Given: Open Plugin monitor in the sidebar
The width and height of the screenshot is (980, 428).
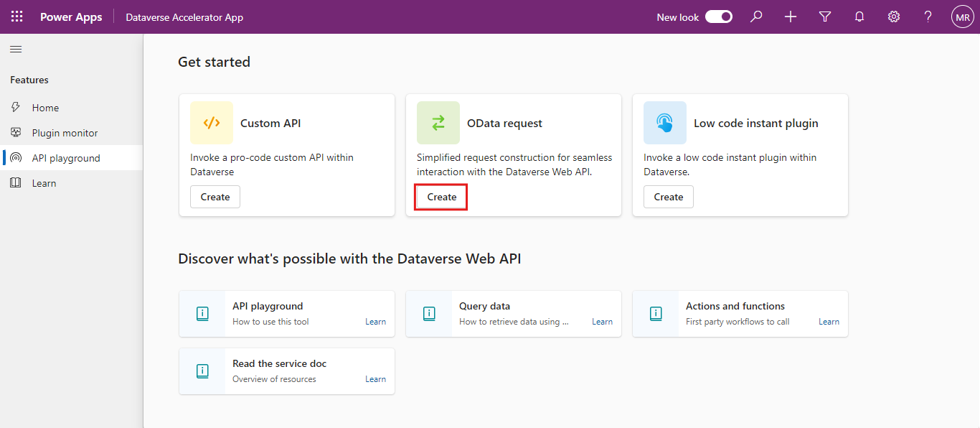Looking at the screenshot, I should click(x=65, y=133).
